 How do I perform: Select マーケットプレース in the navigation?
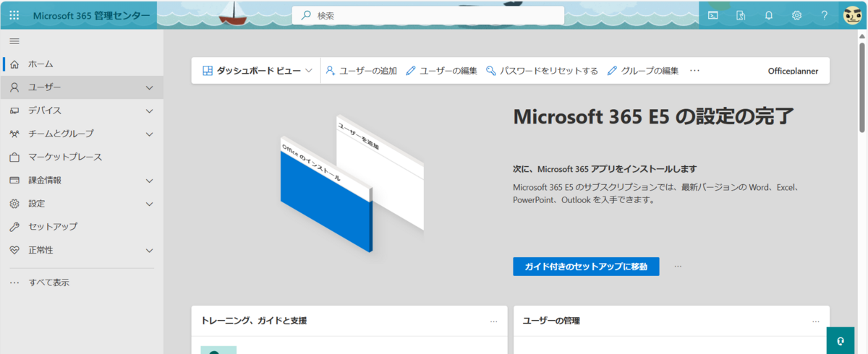[x=82, y=157]
